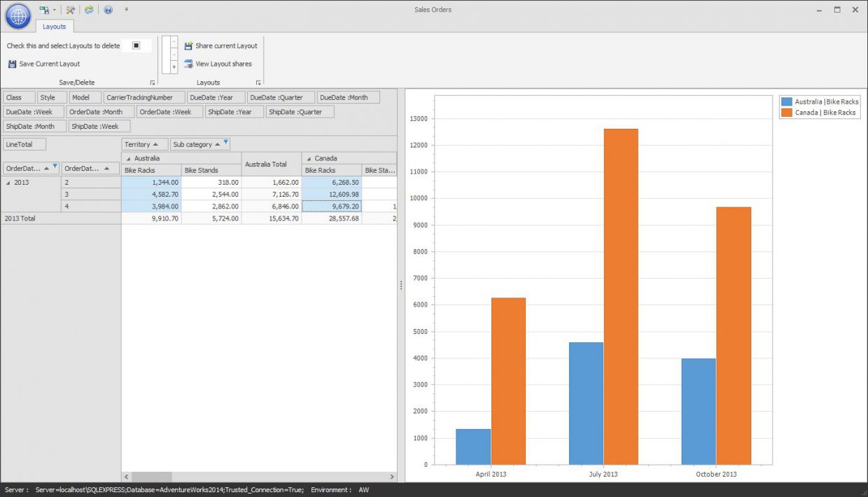Click the DueDate :Year field

click(216, 97)
